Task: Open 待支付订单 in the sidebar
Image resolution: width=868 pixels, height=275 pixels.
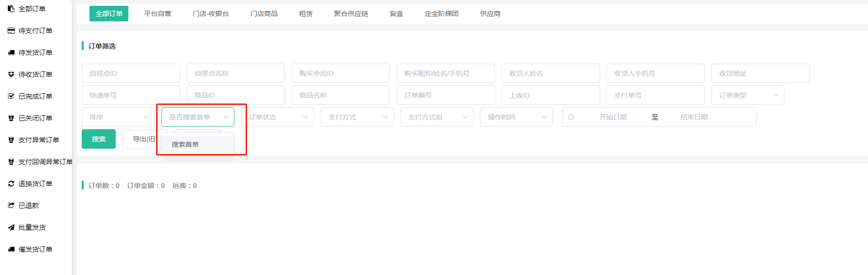Action: tap(35, 31)
